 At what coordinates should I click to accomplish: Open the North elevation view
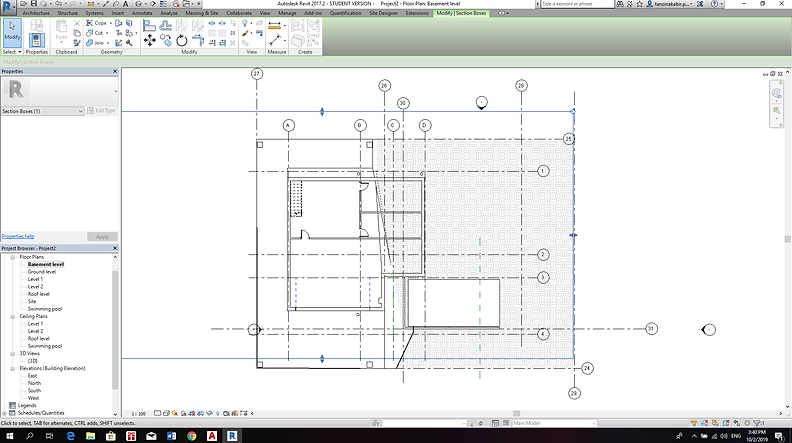point(34,383)
